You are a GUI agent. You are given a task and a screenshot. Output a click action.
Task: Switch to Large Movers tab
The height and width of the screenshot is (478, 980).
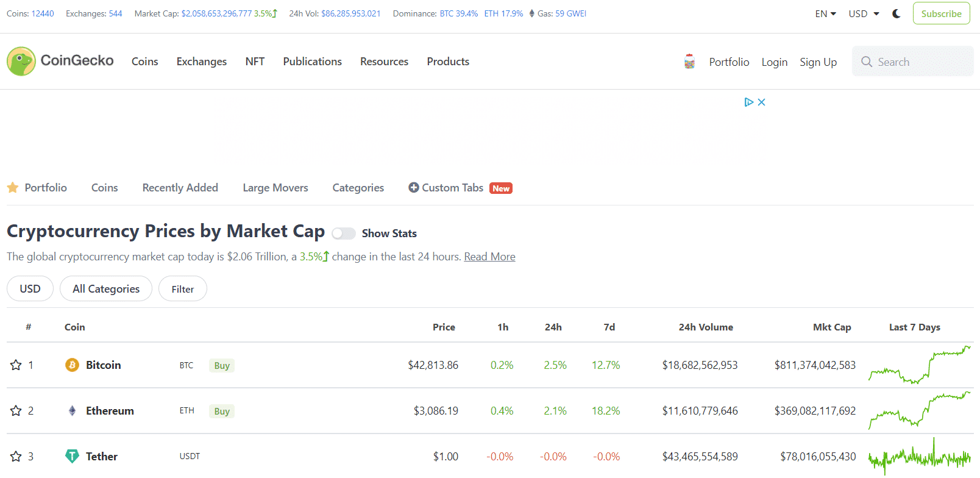tap(275, 188)
